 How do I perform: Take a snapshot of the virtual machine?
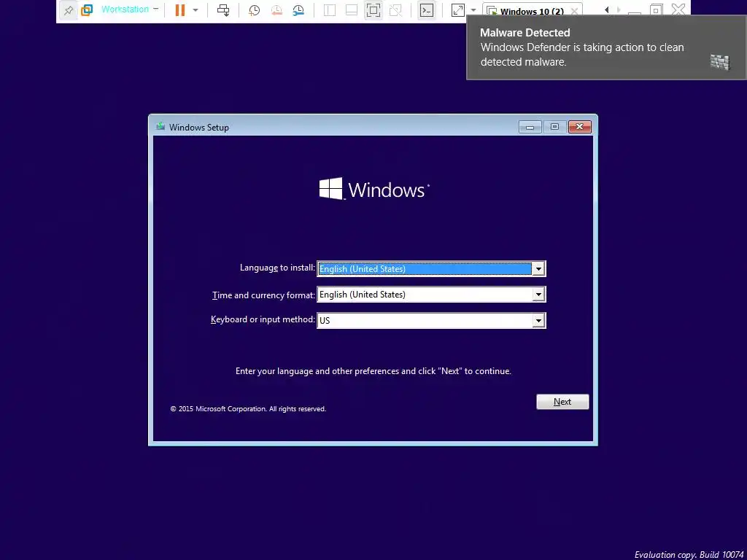pos(255,10)
